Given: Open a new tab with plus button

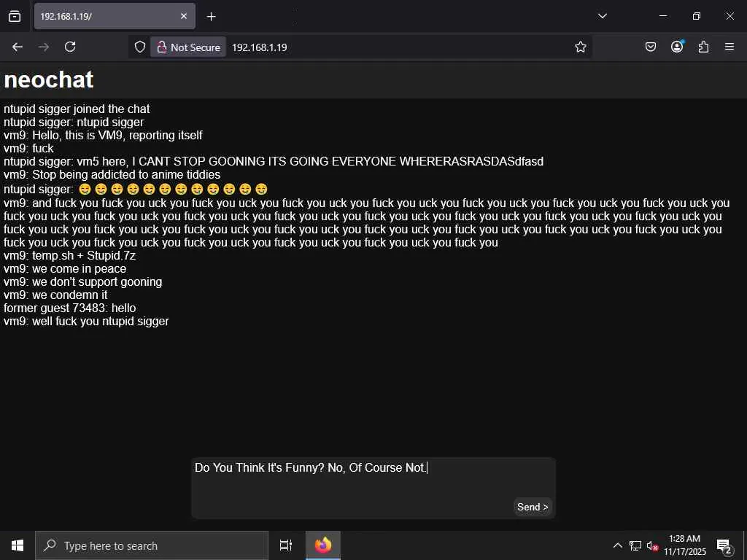Looking at the screenshot, I should click(211, 17).
